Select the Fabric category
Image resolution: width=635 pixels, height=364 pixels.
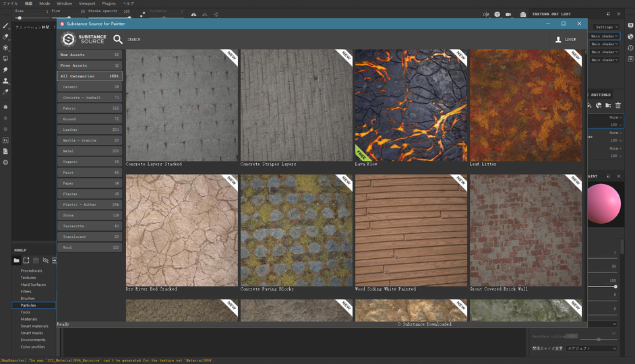click(90, 108)
